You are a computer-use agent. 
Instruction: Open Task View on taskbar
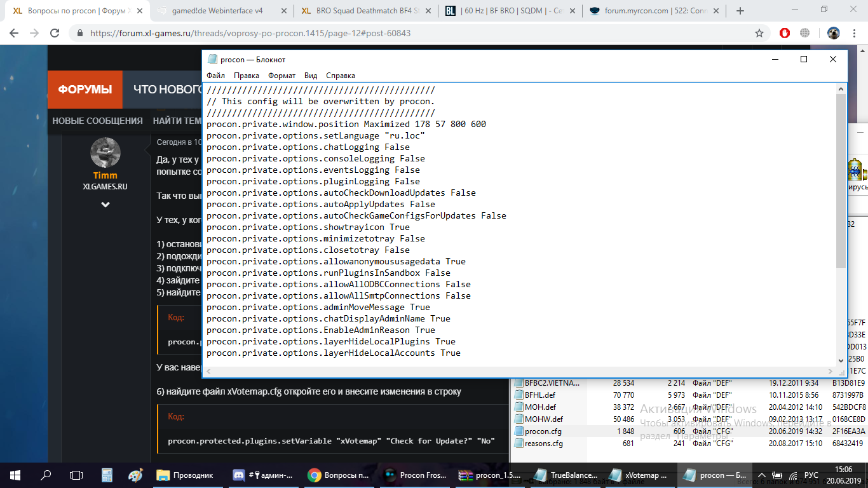(76, 475)
